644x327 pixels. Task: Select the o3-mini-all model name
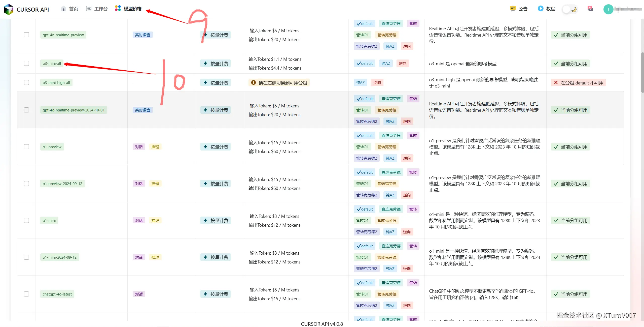click(x=52, y=63)
